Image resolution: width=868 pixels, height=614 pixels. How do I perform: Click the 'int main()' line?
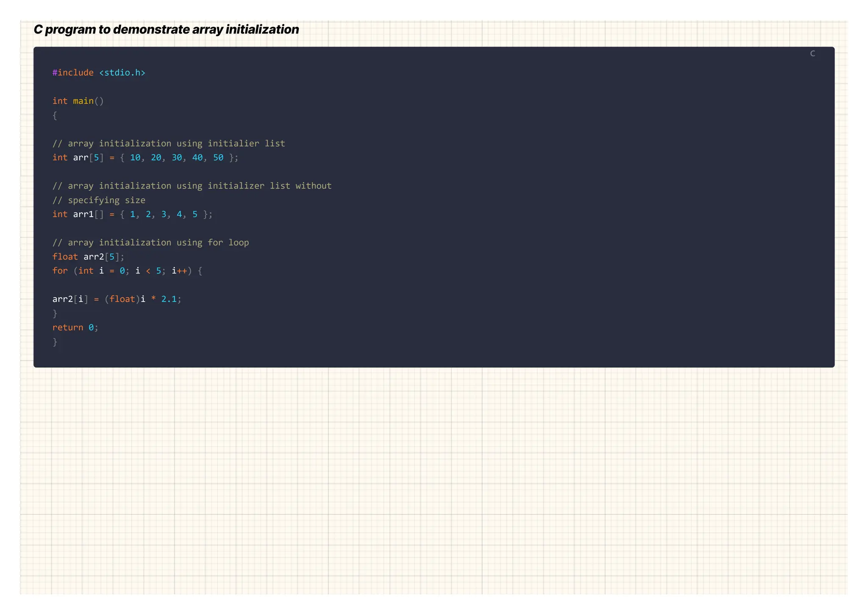[x=78, y=101]
